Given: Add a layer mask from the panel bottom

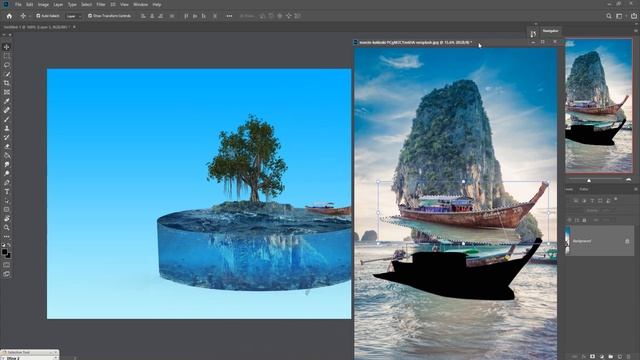Looking at the screenshot, I should [593, 357].
